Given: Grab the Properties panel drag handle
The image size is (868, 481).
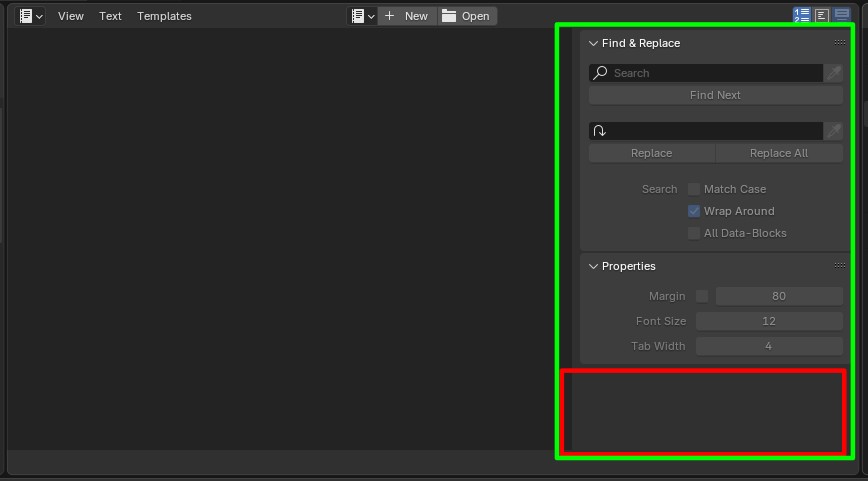Looking at the screenshot, I should (x=839, y=266).
